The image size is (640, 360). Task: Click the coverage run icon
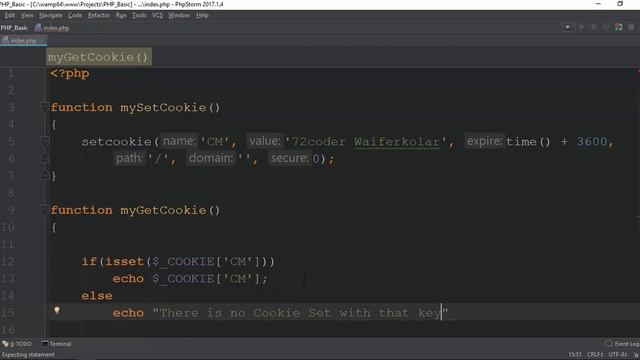pyautogui.click(x=606, y=27)
